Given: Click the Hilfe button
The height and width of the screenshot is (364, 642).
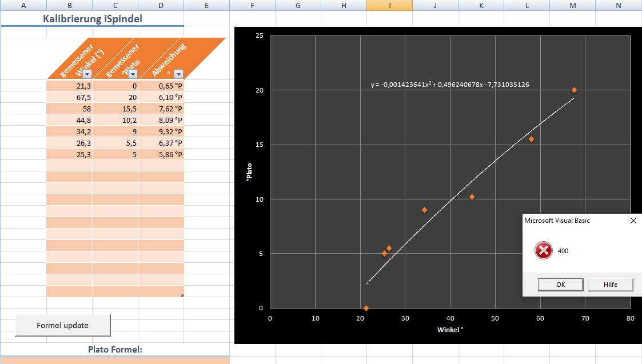Looking at the screenshot, I should pyautogui.click(x=610, y=285).
